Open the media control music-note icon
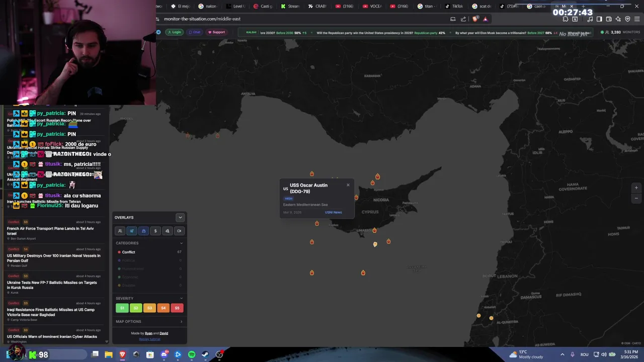The height and width of the screenshot is (362, 644). tap(590, 19)
